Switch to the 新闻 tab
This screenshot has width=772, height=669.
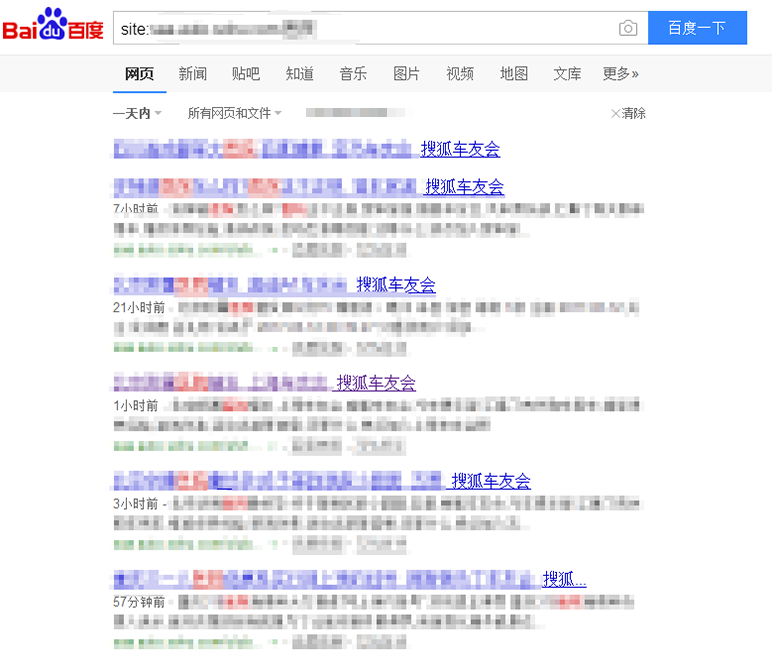click(193, 73)
